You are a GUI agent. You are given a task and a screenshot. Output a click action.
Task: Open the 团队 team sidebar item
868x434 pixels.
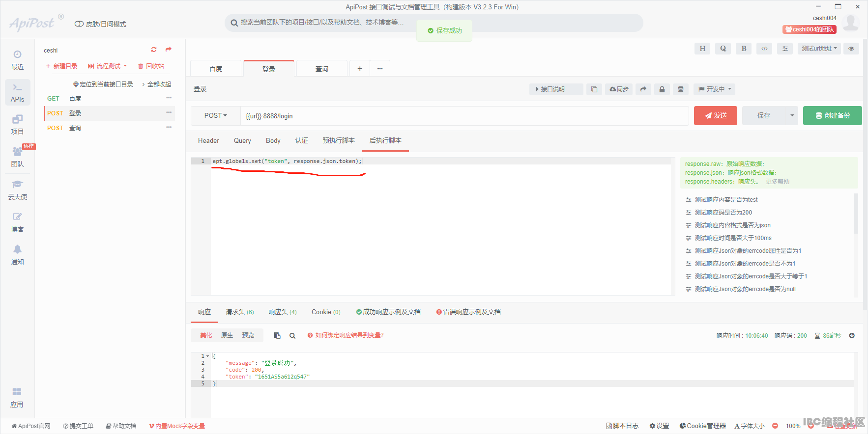point(17,157)
